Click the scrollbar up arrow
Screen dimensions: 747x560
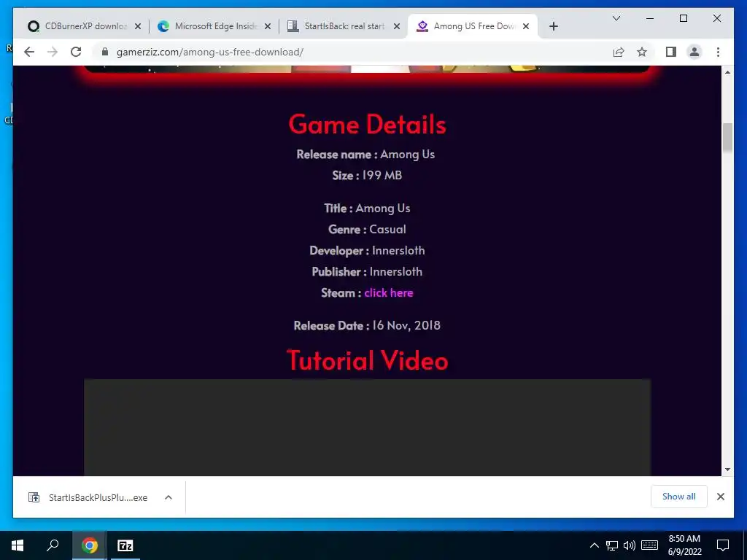tap(727, 72)
